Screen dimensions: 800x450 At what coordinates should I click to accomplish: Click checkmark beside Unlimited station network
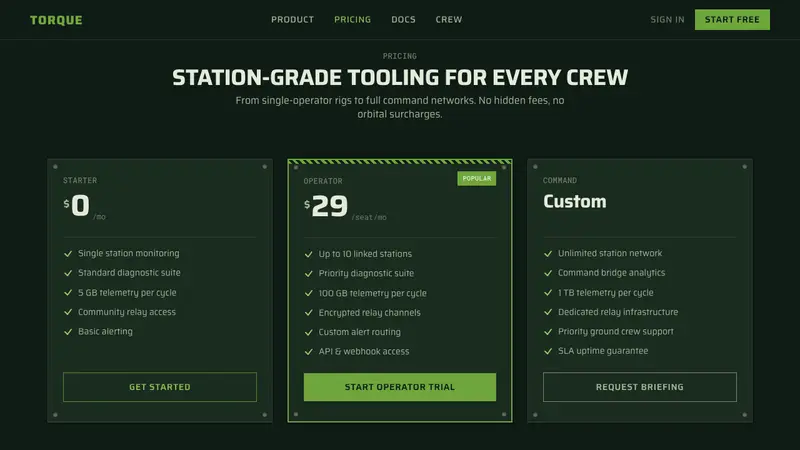point(548,254)
